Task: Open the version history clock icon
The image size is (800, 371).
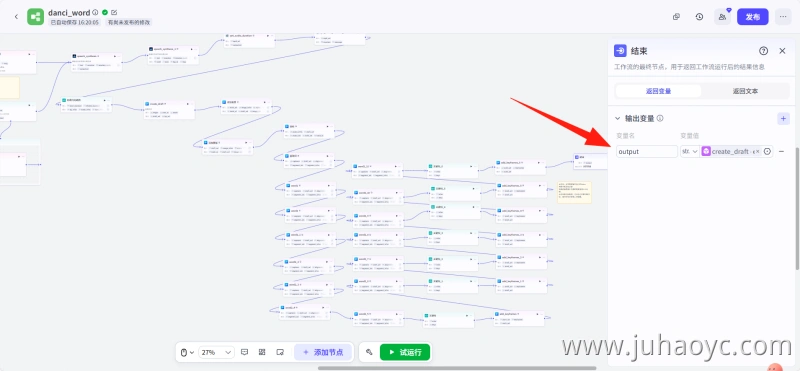Action: [699, 17]
